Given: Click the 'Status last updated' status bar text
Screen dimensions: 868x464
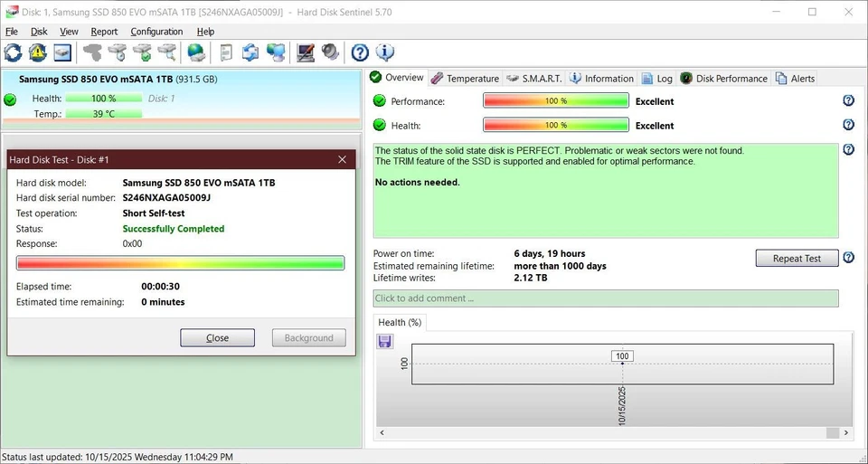Looking at the screenshot, I should click(118, 457).
